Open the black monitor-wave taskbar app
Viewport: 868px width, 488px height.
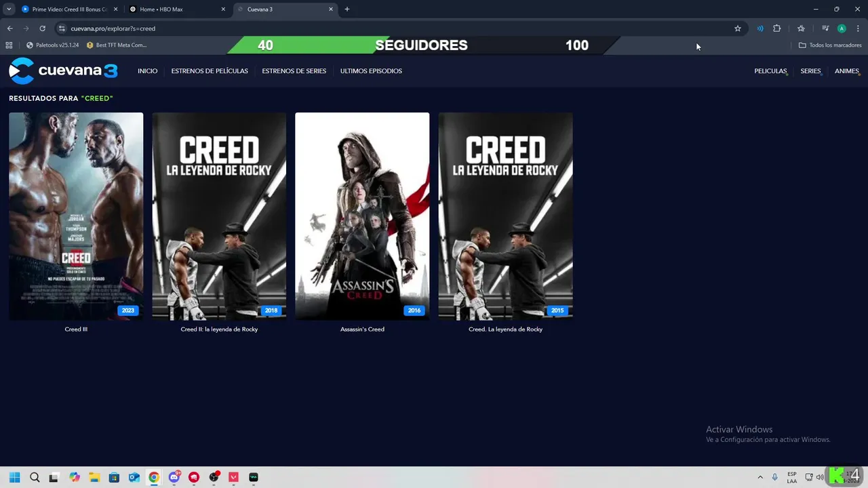[254, 477]
